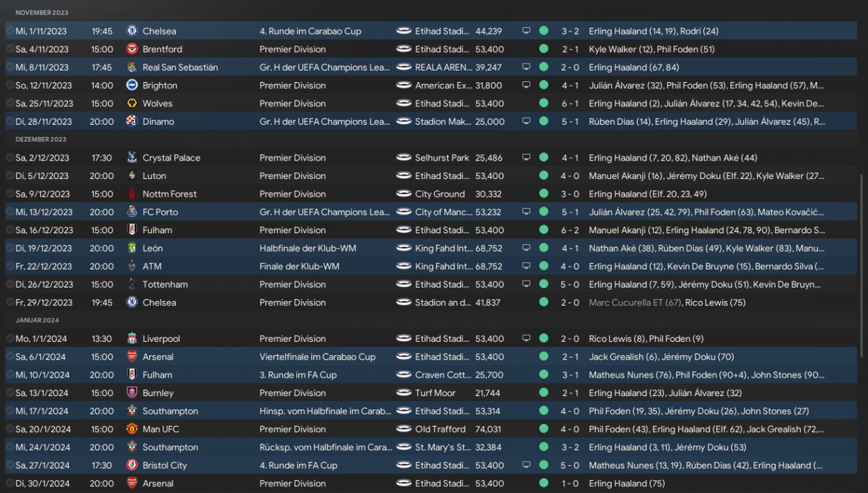
Task: Tick the check circle for So, 12/11/2023 fixture
Action: (10, 85)
